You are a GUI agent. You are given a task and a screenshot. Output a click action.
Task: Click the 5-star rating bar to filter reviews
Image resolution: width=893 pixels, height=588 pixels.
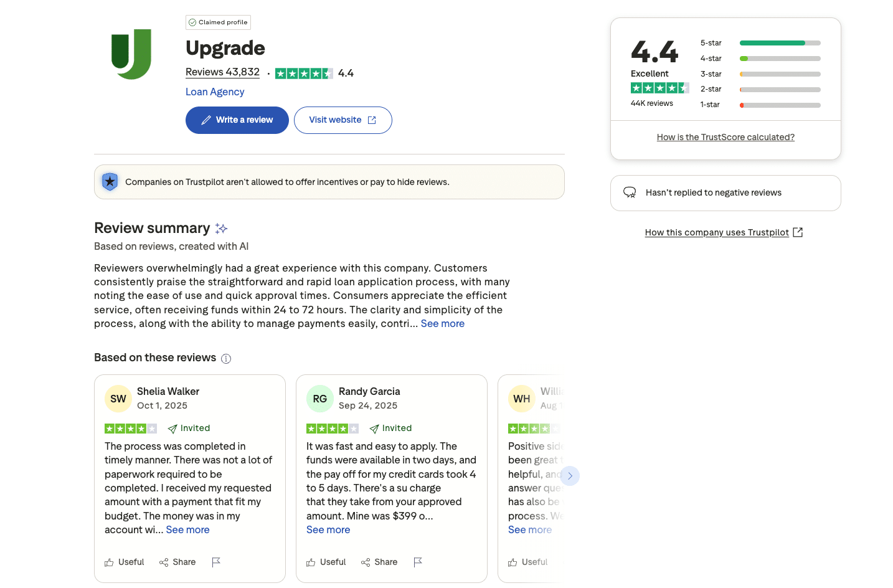780,42
